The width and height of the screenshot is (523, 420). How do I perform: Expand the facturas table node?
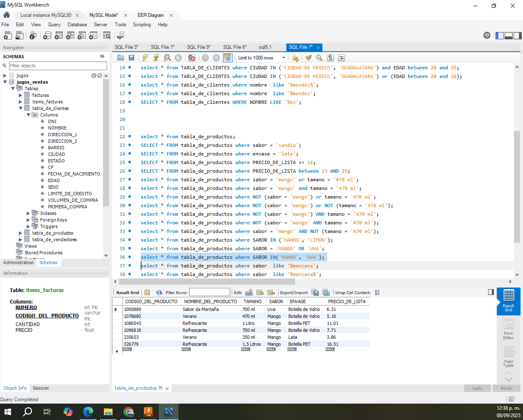click(21, 95)
